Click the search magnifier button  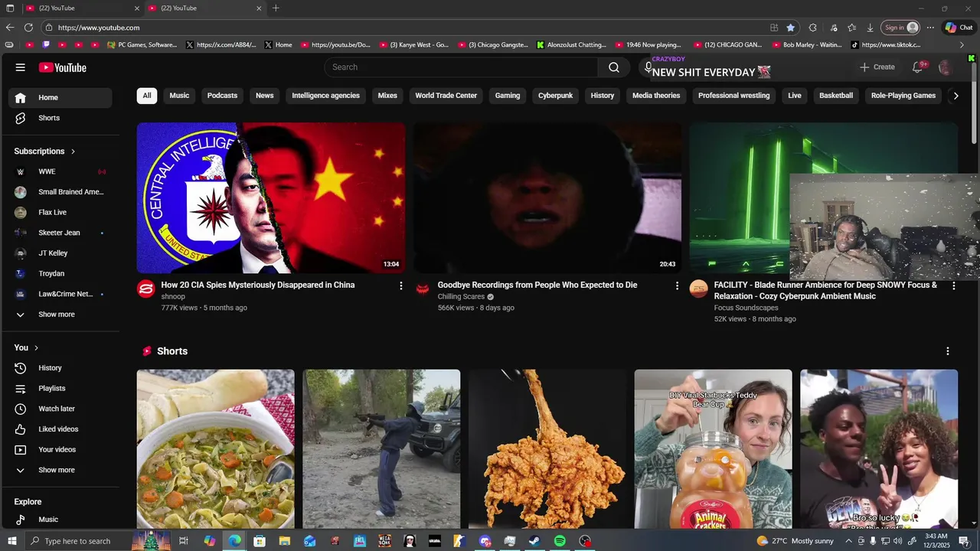tap(614, 67)
